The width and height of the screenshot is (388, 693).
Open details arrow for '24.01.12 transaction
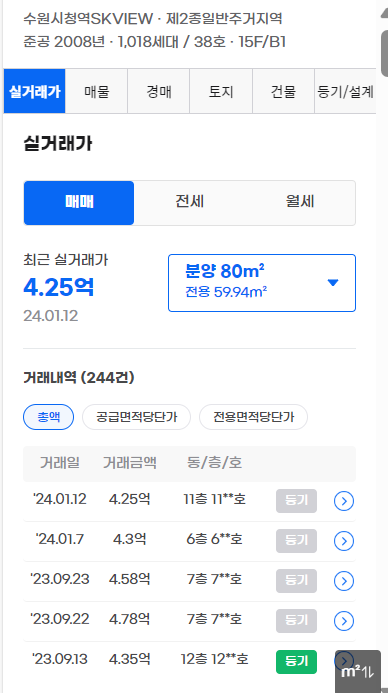click(x=344, y=501)
